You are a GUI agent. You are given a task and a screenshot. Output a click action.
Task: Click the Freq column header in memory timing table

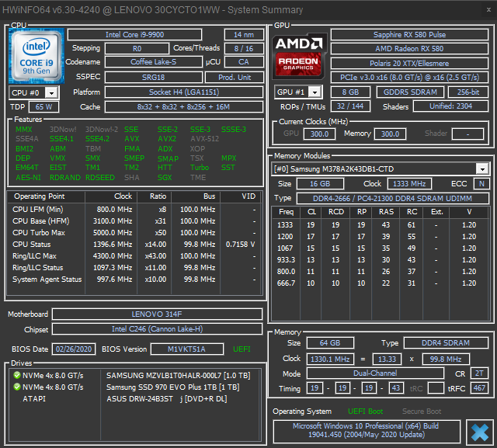point(287,212)
